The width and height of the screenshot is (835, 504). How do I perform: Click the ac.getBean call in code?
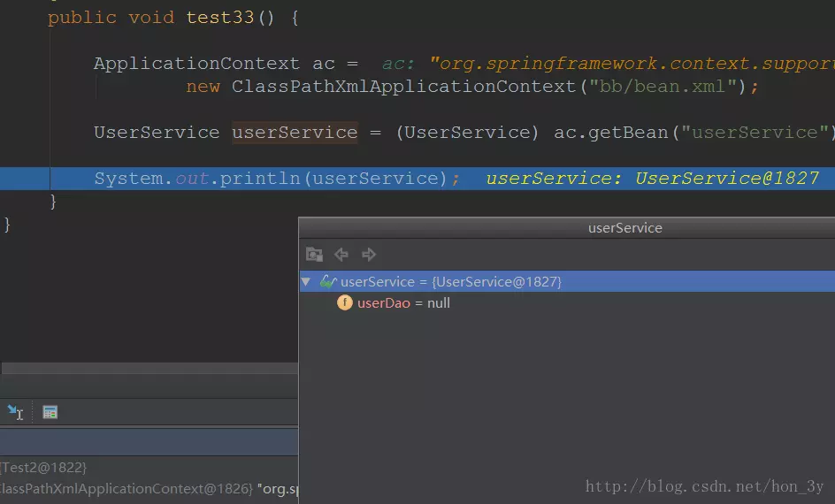pos(610,132)
